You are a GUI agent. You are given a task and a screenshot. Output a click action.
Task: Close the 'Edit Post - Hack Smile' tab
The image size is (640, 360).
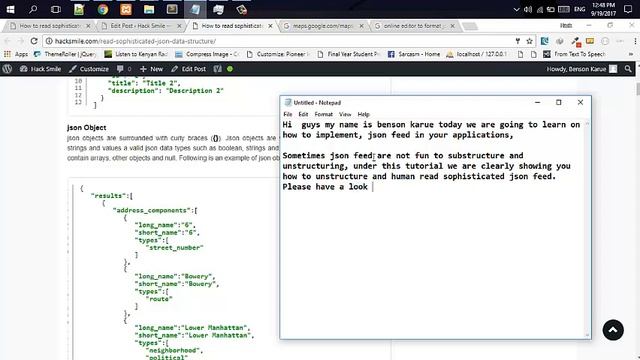tap(179, 26)
